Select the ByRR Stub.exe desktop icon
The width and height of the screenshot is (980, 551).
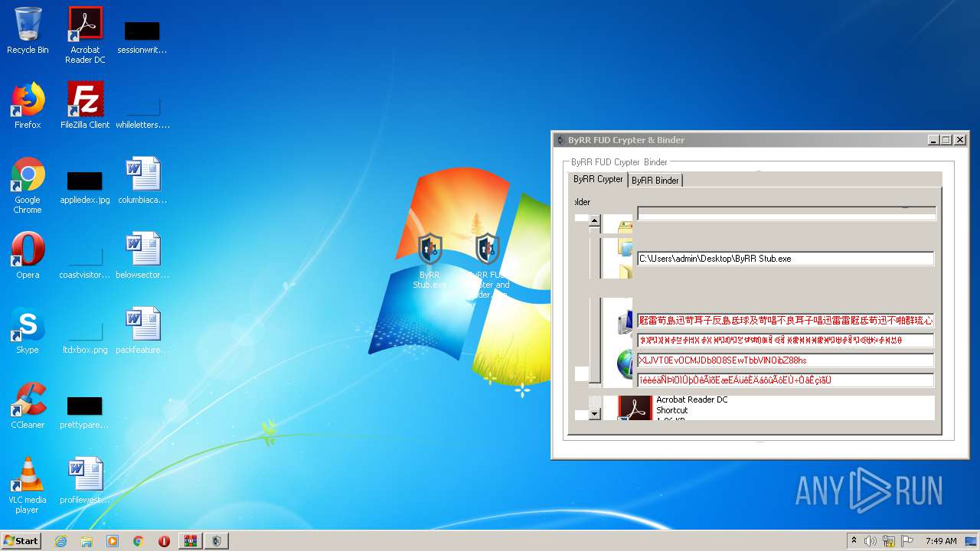pos(430,261)
